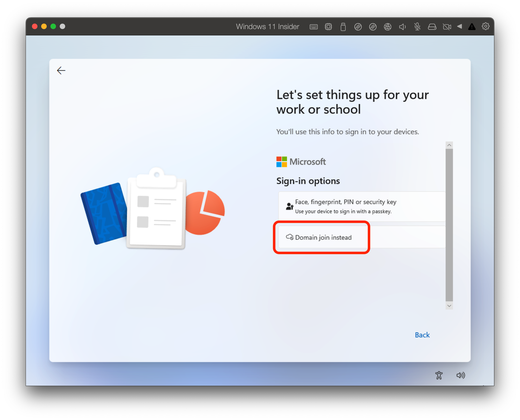Choose Domain join instead option
Image resolution: width=520 pixels, height=420 pixels.
[x=323, y=237]
